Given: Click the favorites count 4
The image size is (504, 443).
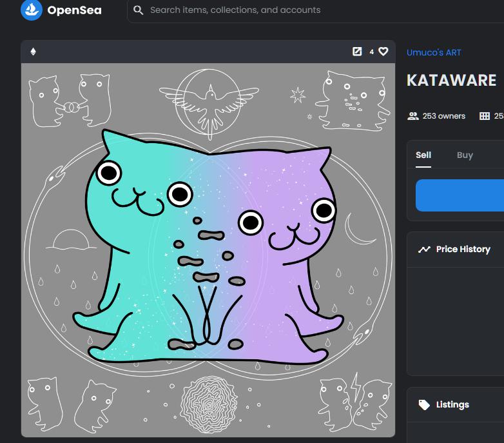Looking at the screenshot, I should 372,52.
